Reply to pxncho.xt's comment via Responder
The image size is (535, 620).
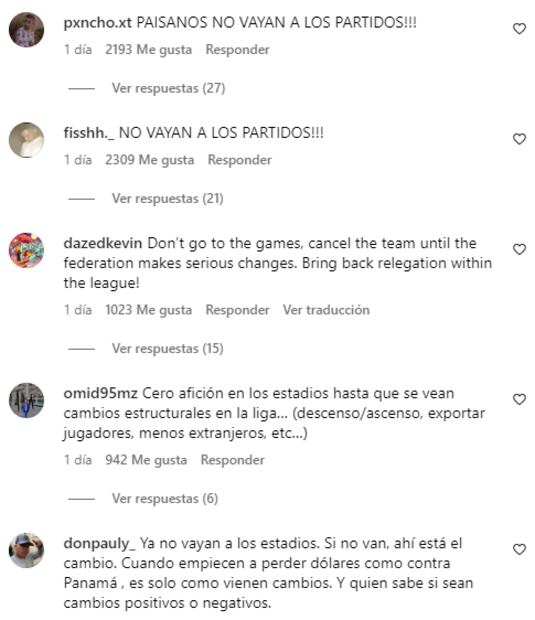point(237,50)
